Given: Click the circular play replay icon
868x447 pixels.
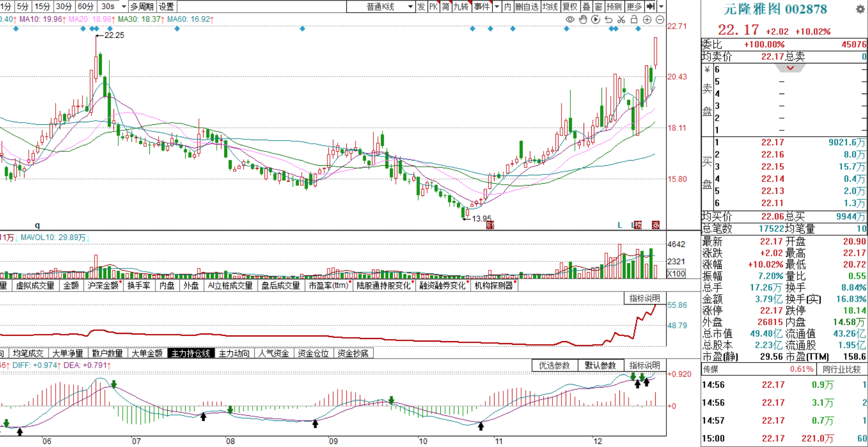Looking at the screenshot, I should (595, 19).
